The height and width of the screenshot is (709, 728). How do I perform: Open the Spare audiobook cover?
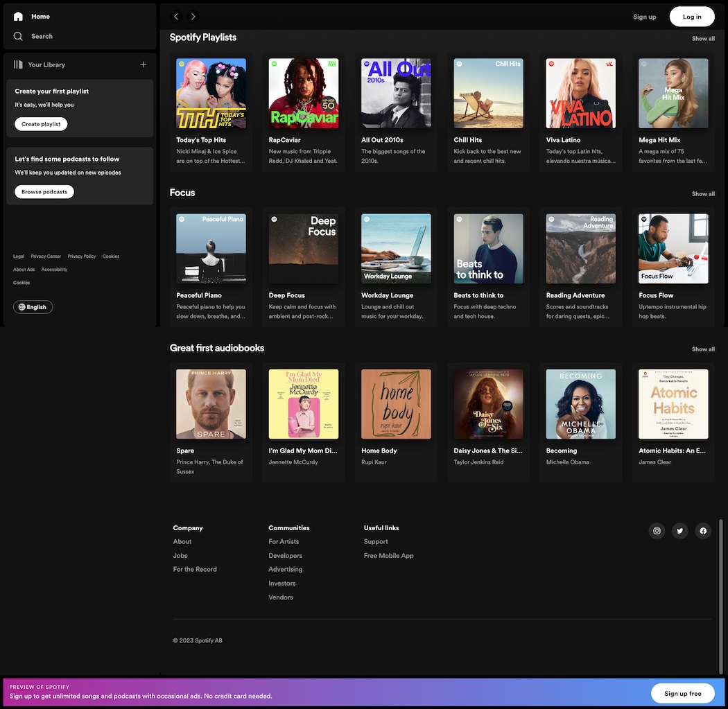point(211,404)
